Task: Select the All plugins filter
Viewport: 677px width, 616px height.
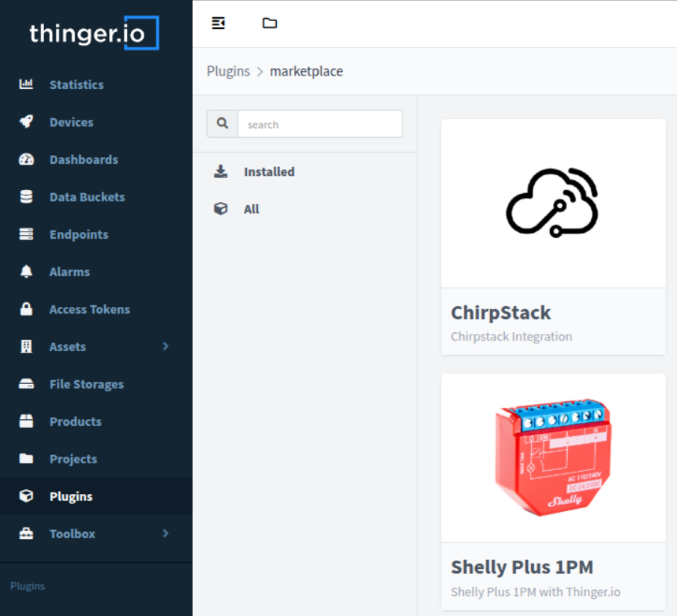Action: coord(251,209)
